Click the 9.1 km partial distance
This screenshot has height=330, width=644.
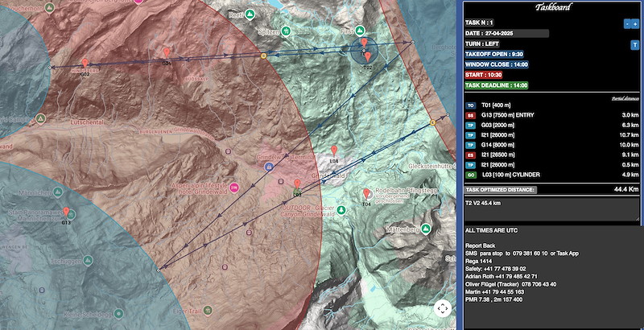[630, 155]
